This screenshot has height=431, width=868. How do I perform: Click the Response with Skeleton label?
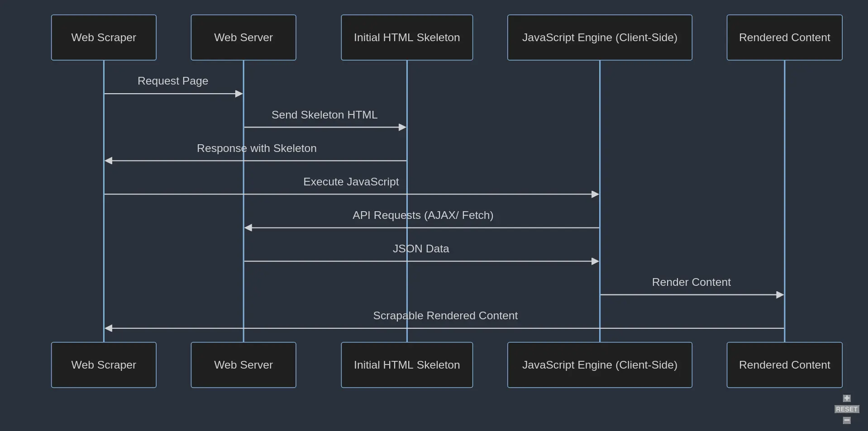(256, 148)
